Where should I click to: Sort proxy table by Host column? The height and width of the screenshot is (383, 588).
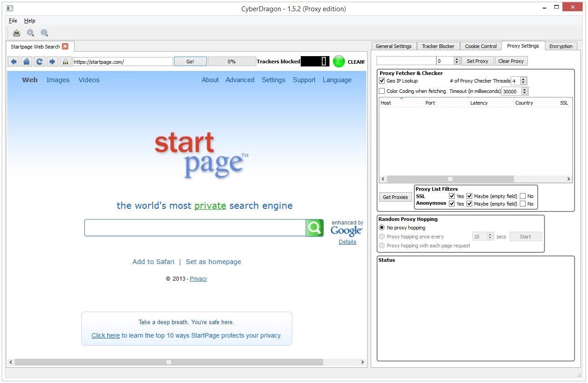[401, 103]
